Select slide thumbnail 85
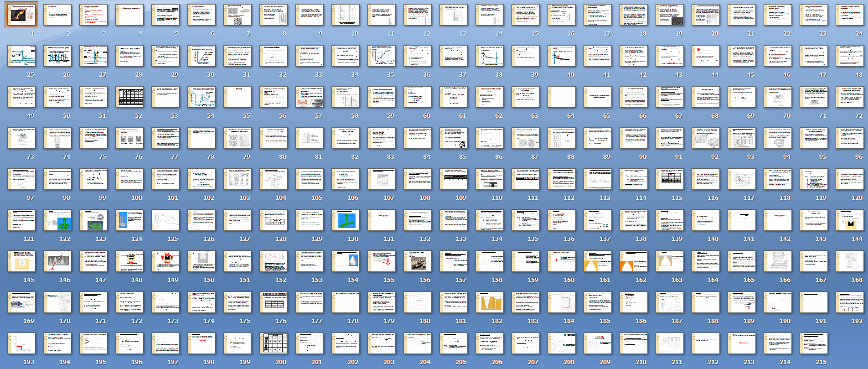The image size is (868, 369). pos(454,138)
